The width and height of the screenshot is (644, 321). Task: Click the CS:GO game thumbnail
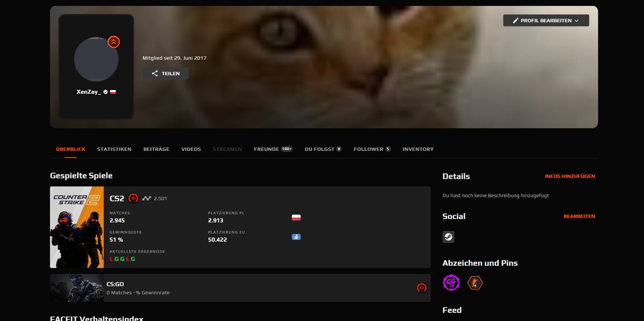tap(77, 288)
